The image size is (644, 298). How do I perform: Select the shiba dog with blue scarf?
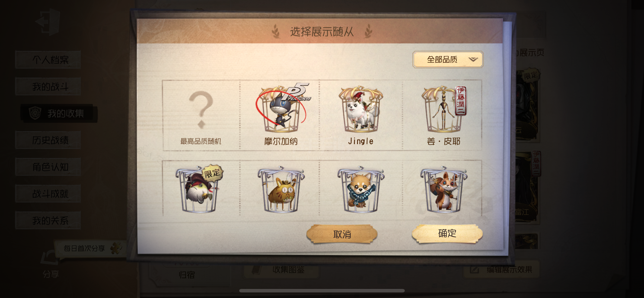pyautogui.click(x=360, y=189)
